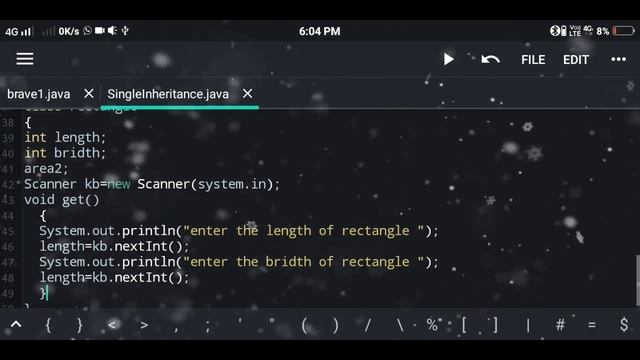
Task: Tap the 4G signal strength indicator
Action: [x=18, y=31]
